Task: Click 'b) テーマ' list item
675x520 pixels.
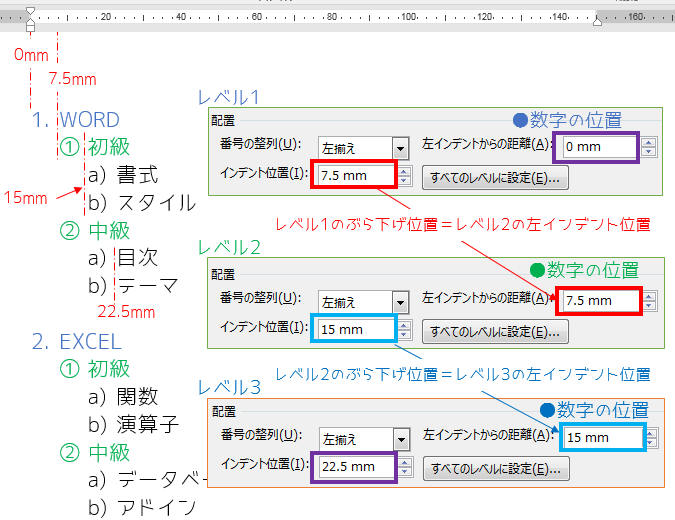Action: 133,285
